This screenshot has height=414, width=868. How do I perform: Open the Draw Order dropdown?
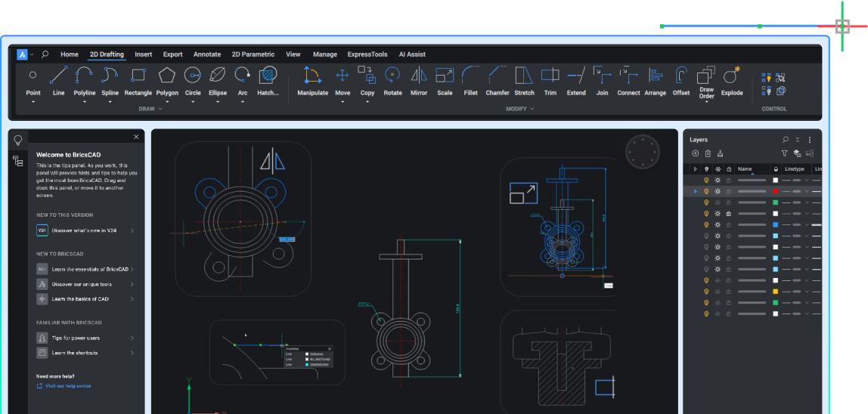point(706,102)
